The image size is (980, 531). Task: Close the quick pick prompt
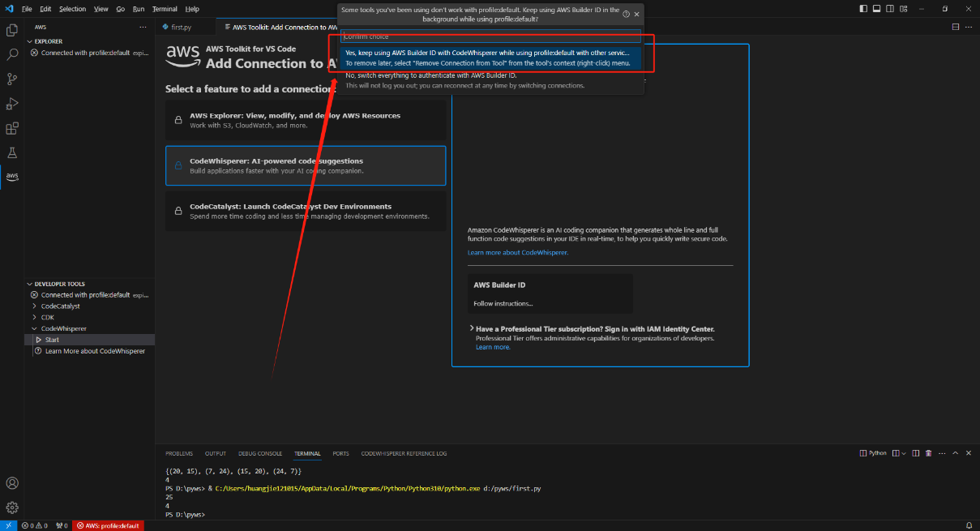636,14
